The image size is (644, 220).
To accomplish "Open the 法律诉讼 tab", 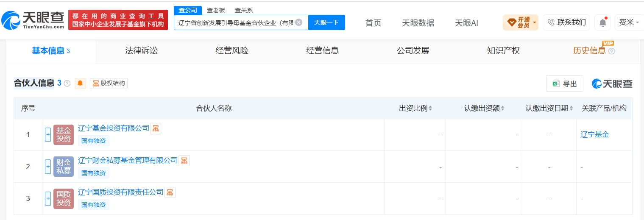I will pyautogui.click(x=141, y=51).
